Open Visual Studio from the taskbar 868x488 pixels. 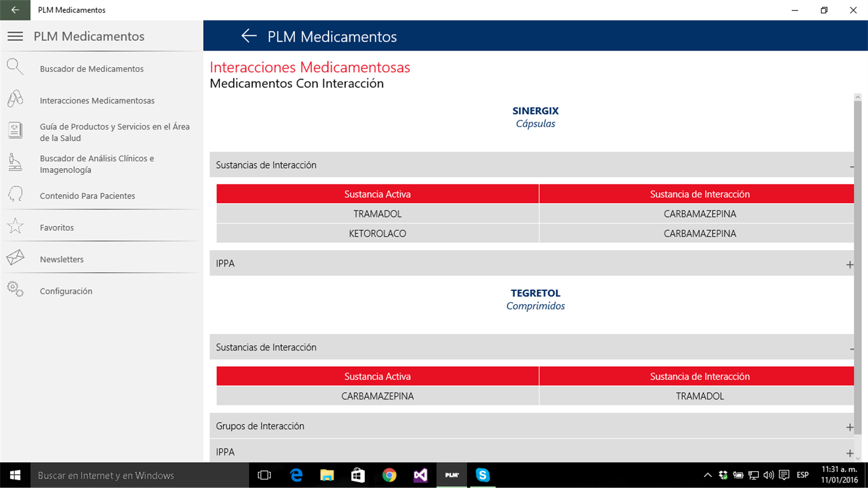421,475
